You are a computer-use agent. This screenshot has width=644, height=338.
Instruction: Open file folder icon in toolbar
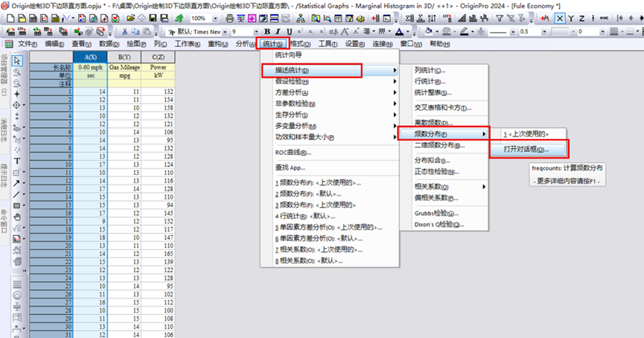point(130,19)
